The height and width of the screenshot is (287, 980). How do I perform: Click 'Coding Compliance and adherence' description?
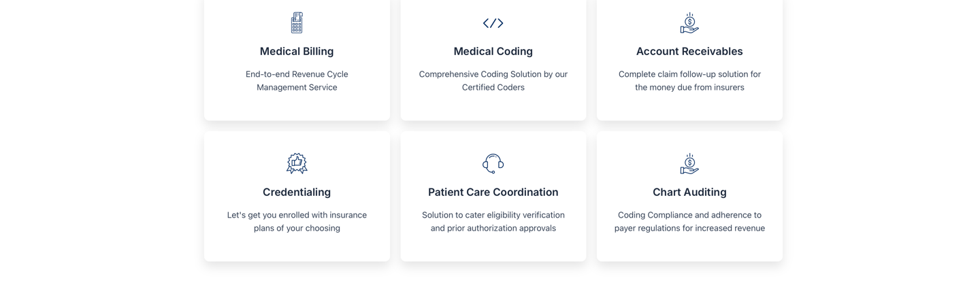(689, 222)
